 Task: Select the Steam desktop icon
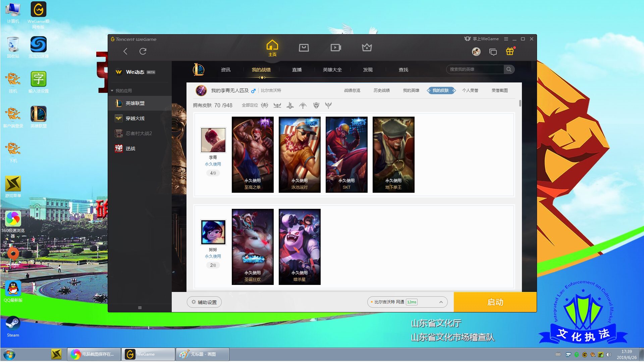click(13, 327)
